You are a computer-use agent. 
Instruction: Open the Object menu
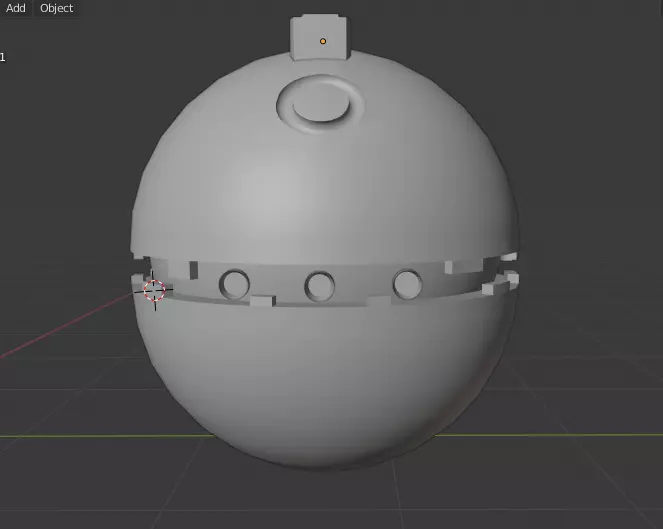(x=56, y=8)
